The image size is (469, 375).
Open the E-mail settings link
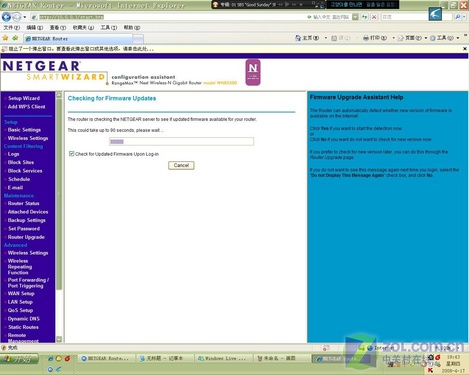pos(15,187)
